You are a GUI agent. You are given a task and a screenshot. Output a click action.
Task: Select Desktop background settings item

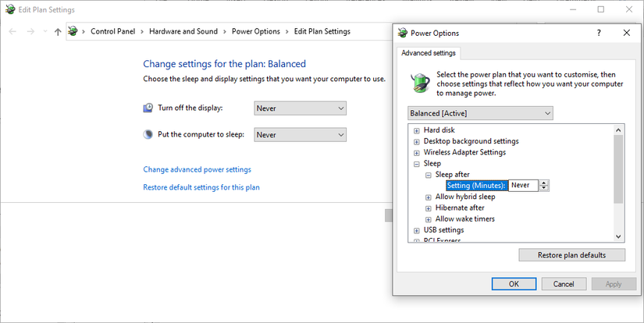471,141
